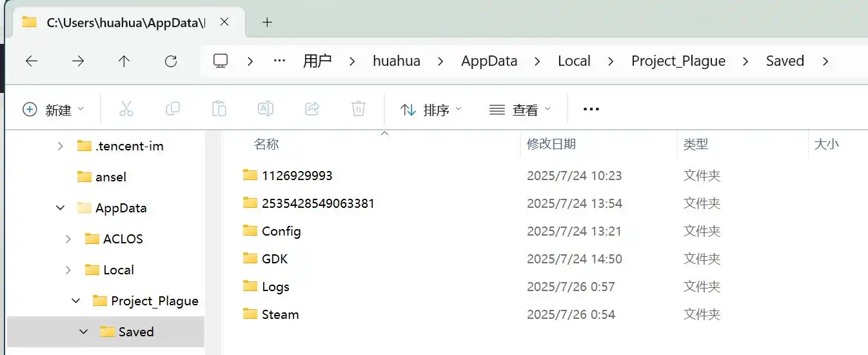Open the 排序 (Sort) dropdown
The width and height of the screenshot is (868, 355).
click(431, 110)
